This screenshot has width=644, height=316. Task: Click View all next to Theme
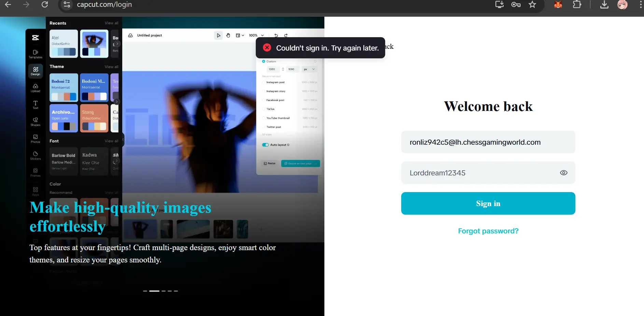point(111,67)
